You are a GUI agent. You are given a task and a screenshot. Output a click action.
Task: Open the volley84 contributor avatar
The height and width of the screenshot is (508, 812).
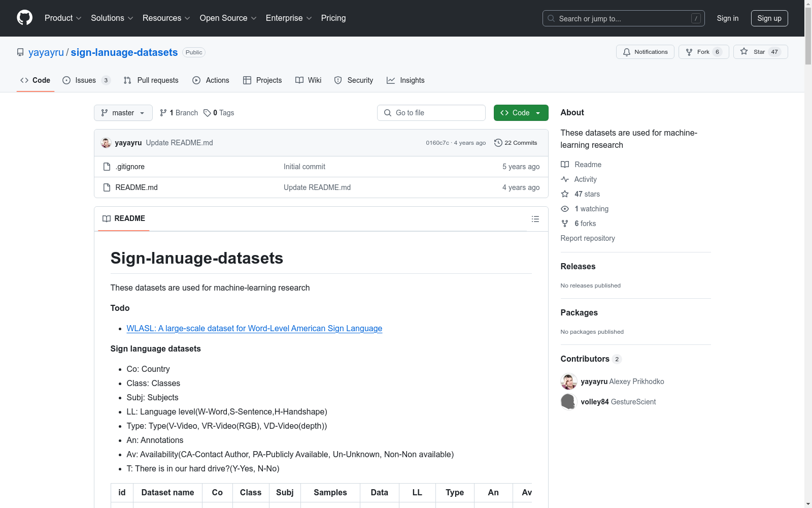click(568, 402)
